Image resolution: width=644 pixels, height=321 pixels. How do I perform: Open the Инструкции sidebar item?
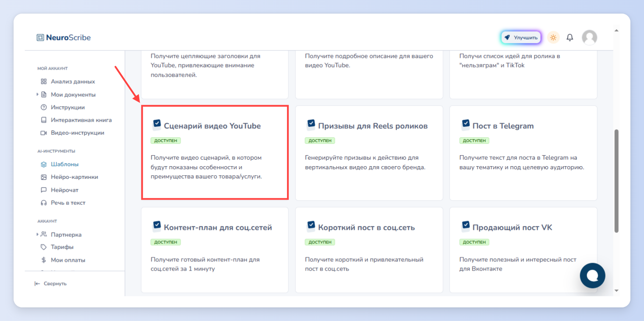[x=68, y=107]
